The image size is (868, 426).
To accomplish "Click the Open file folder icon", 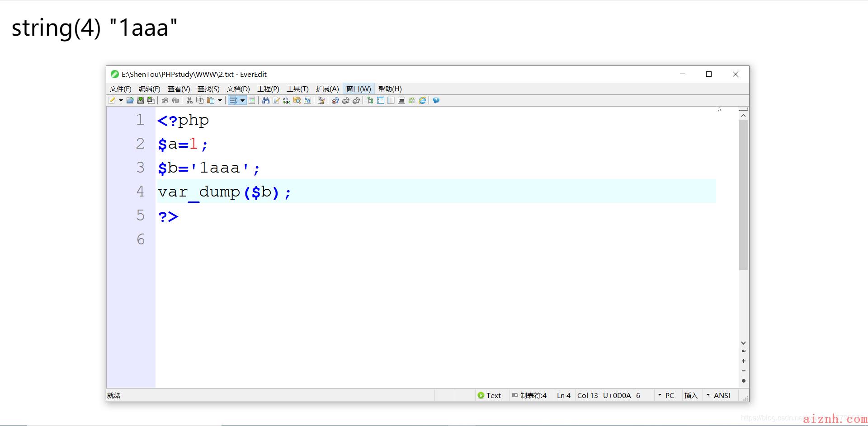I will (x=130, y=100).
